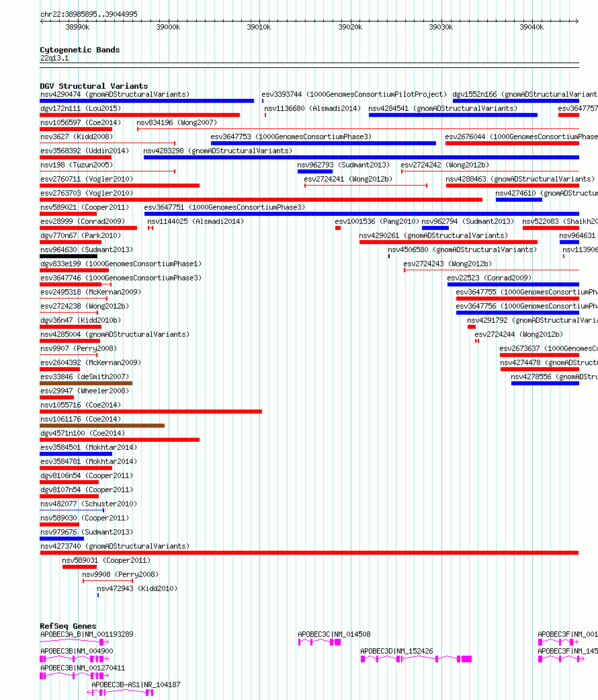Screen dimensions: 598x700
Task: Click the RefSeq Genes track heading
Action: 68,626
